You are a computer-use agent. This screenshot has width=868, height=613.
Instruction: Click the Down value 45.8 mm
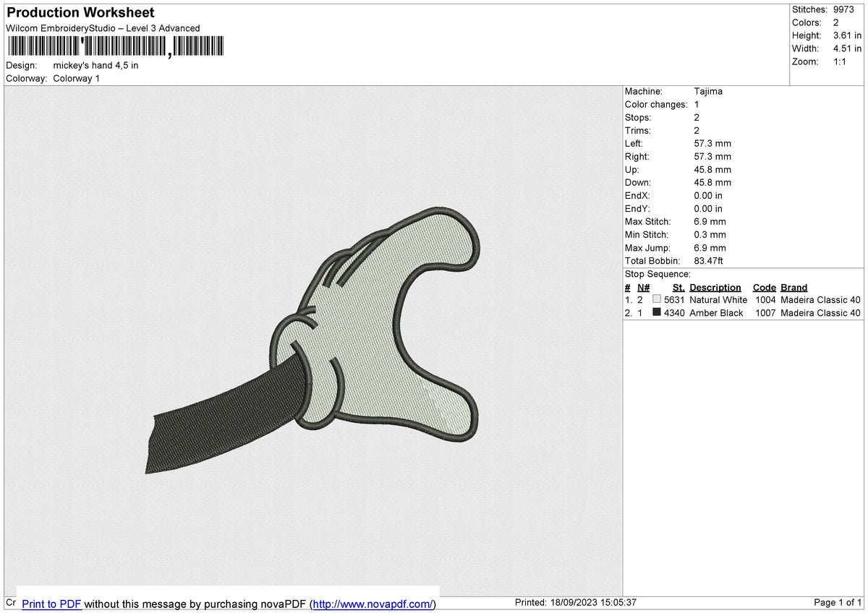click(712, 183)
